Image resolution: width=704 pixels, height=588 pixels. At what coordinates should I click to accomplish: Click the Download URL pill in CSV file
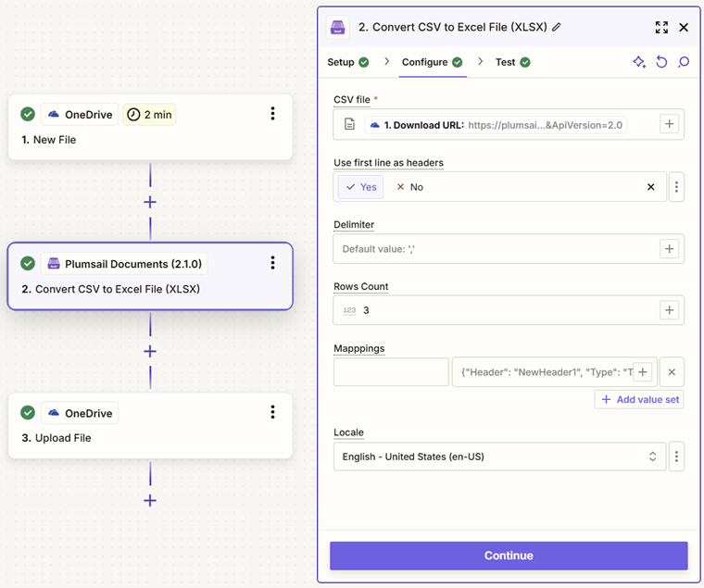[496, 125]
